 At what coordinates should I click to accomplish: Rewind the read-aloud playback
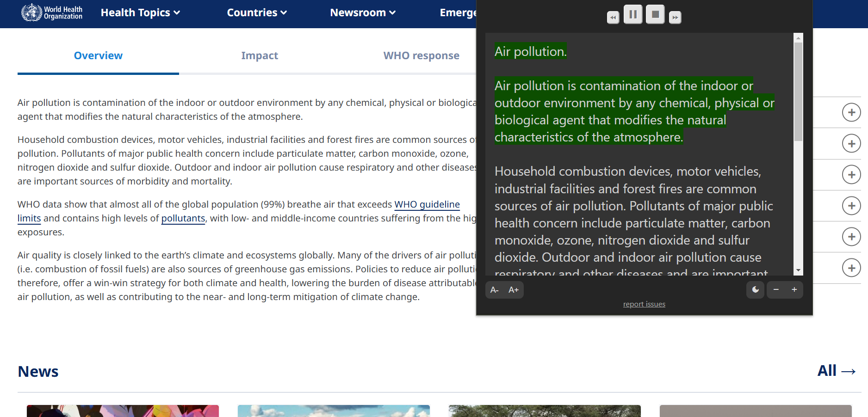click(x=613, y=18)
